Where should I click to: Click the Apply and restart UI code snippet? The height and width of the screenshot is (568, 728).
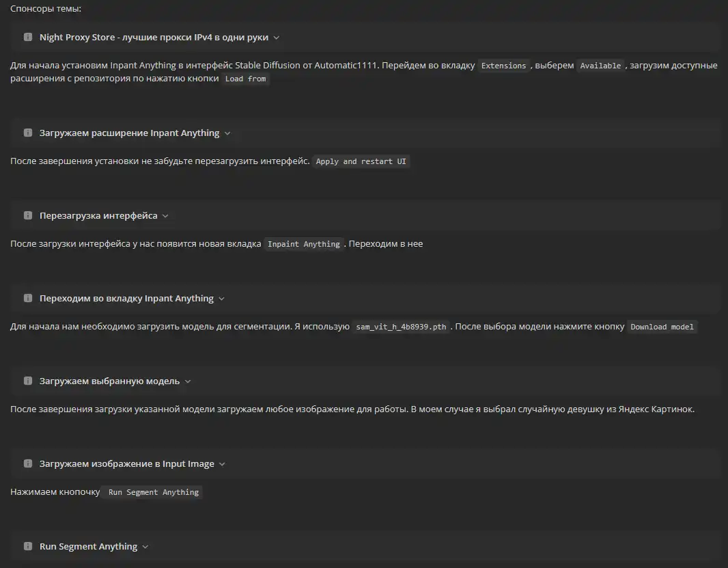click(x=361, y=162)
